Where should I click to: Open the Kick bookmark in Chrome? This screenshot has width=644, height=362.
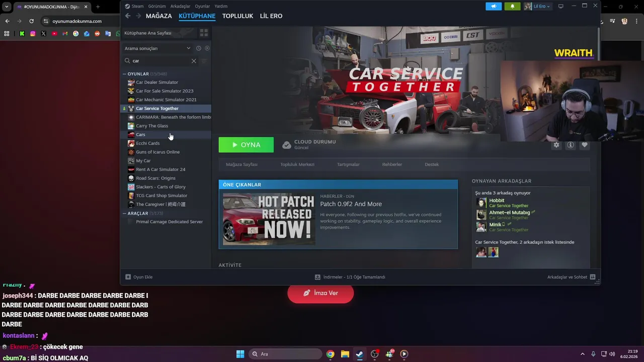coord(22,34)
